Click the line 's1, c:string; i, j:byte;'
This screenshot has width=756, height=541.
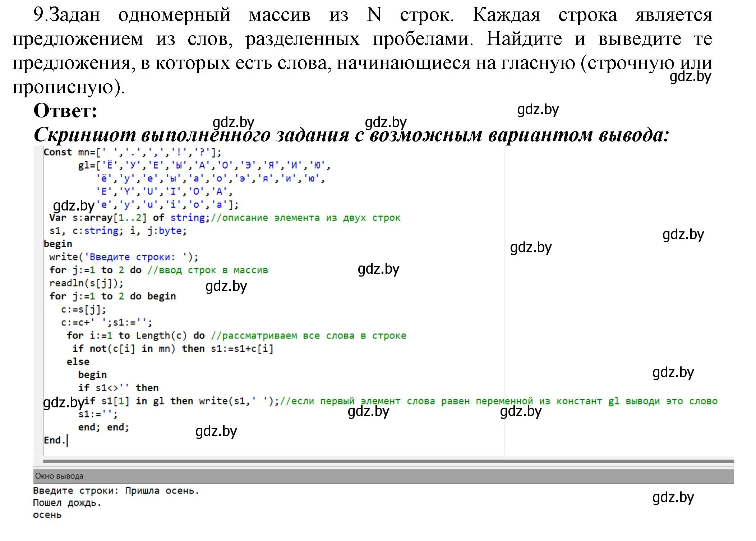(x=118, y=231)
